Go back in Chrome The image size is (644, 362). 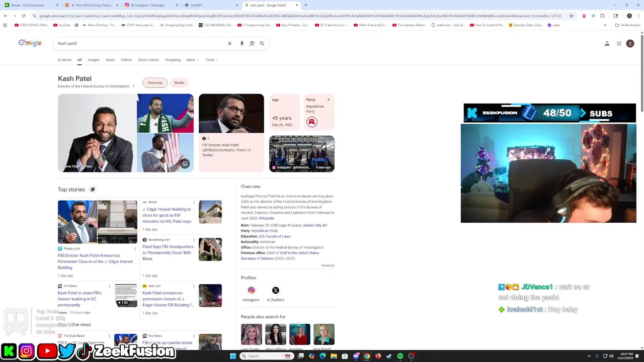tap(6, 16)
